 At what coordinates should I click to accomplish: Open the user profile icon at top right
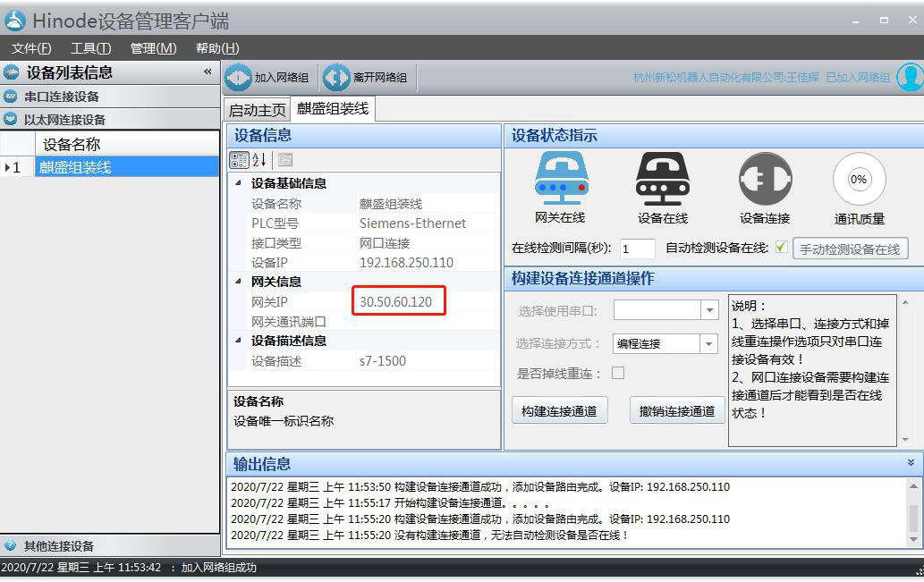[910, 77]
